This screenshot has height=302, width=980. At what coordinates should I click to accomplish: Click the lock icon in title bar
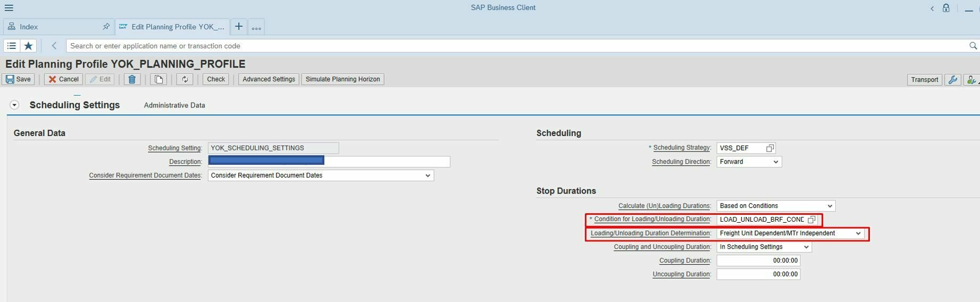[946, 8]
